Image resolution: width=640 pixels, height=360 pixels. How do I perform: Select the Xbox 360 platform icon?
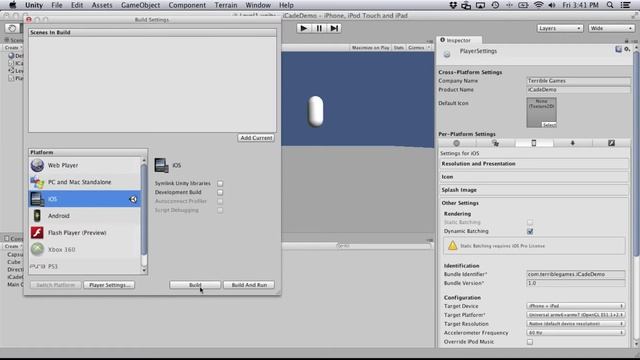click(37, 249)
